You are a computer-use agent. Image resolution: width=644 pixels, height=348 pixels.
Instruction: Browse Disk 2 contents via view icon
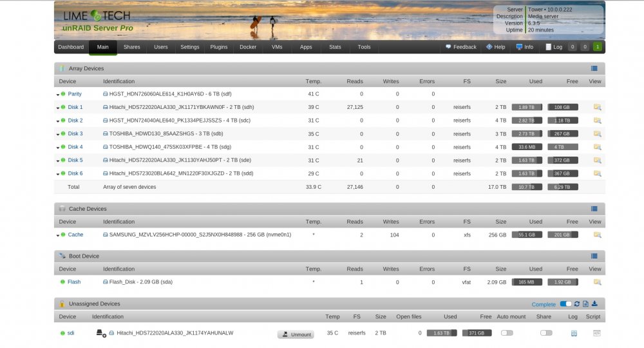[597, 121]
